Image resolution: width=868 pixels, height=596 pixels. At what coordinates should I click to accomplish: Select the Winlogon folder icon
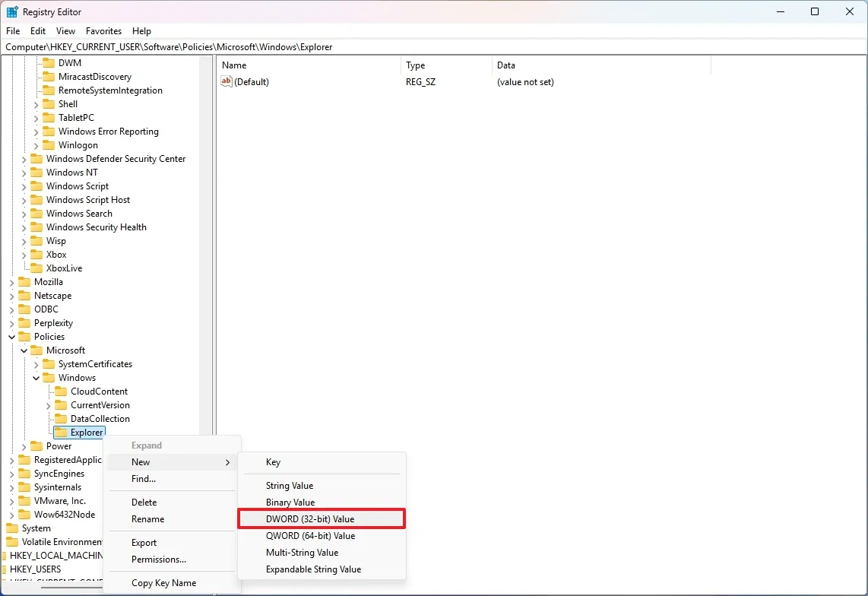click(x=49, y=144)
